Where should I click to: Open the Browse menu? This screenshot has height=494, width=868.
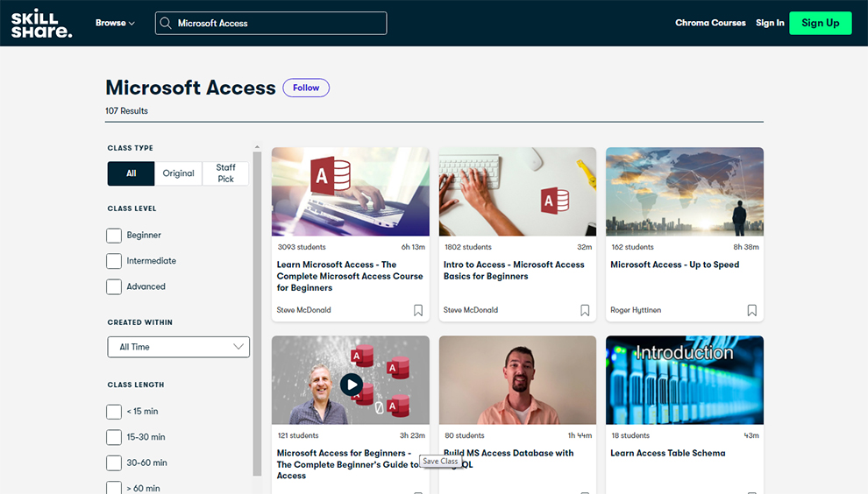pos(115,24)
